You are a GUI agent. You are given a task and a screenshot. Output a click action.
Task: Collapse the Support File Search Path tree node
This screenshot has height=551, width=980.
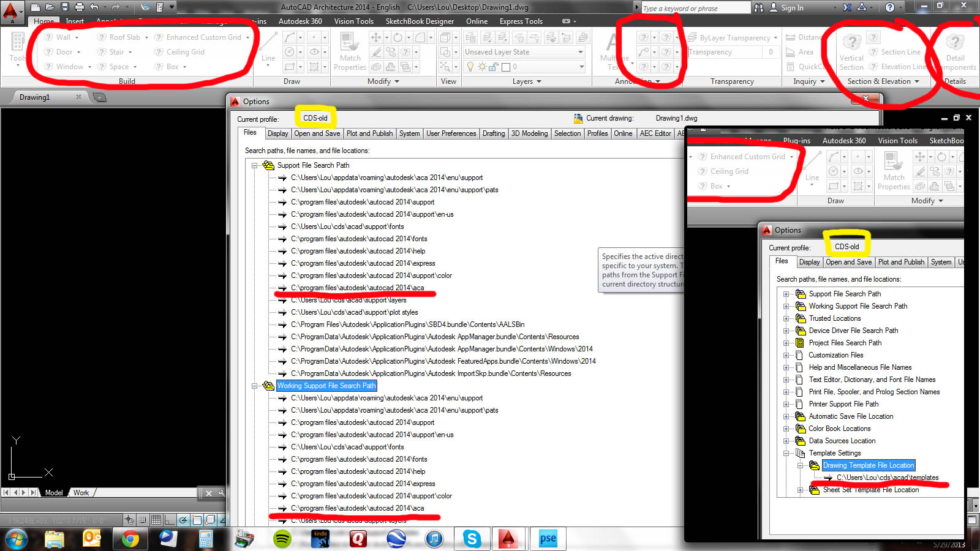[254, 165]
